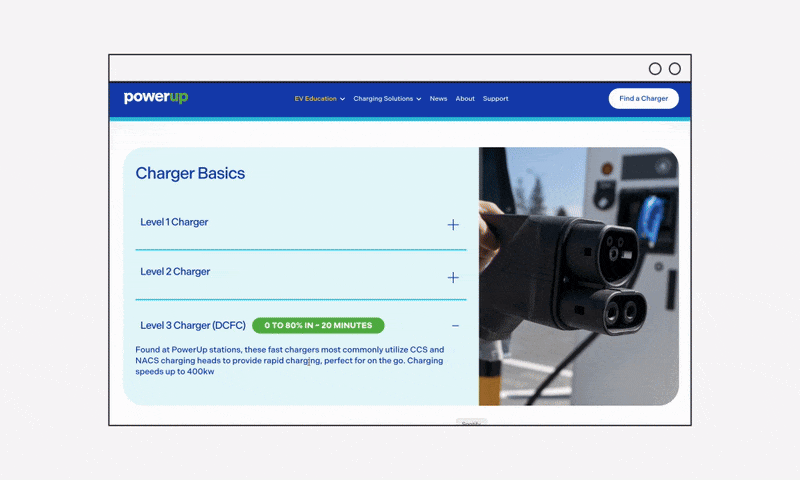The image size is (800, 480).
Task: Click the chevron beside Charging Solutions
Action: coord(420,99)
